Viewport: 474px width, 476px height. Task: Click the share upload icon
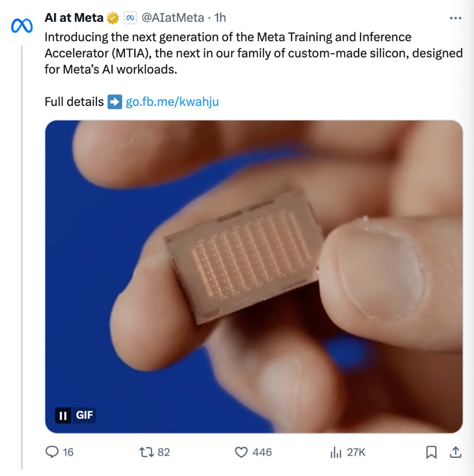point(455,452)
